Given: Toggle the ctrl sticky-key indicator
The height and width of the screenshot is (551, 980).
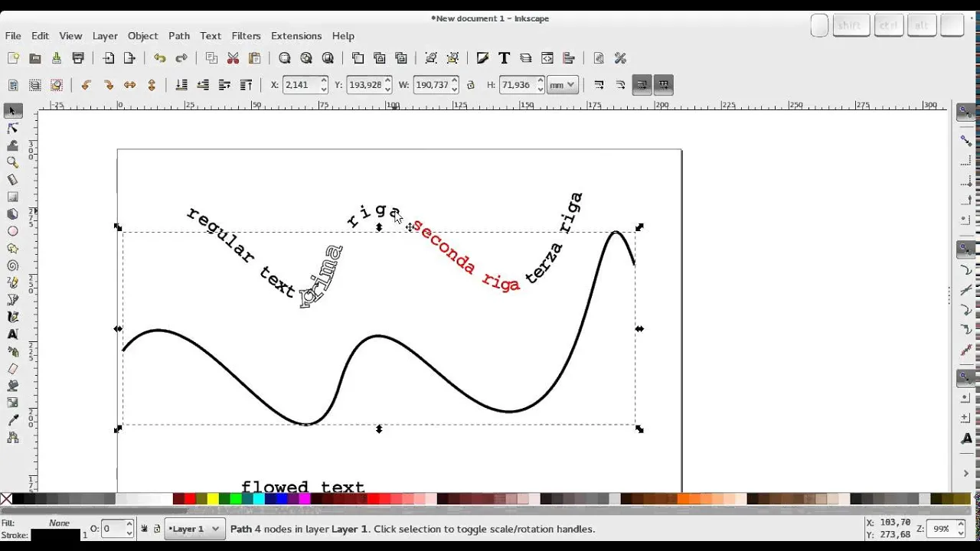Looking at the screenshot, I should point(888,26).
